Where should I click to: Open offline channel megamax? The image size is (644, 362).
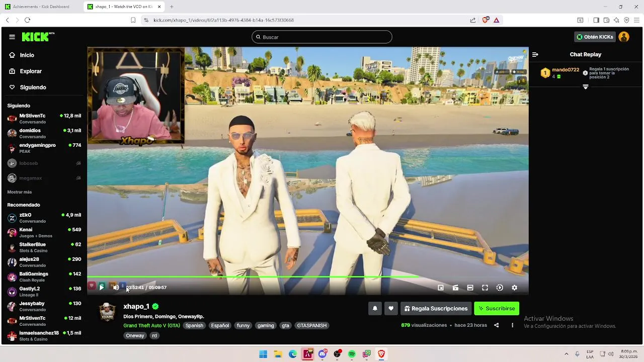(44, 178)
